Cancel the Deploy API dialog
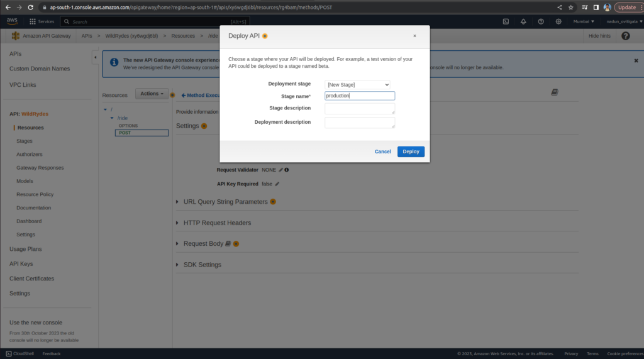Image resolution: width=644 pixels, height=359 pixels. click(382, 152)
